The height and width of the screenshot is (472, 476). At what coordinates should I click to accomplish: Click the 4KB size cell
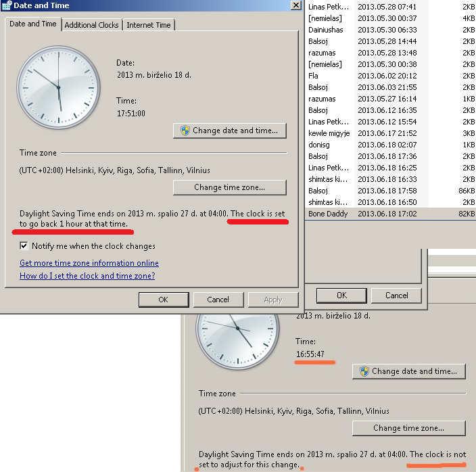(x=469, y=18)
